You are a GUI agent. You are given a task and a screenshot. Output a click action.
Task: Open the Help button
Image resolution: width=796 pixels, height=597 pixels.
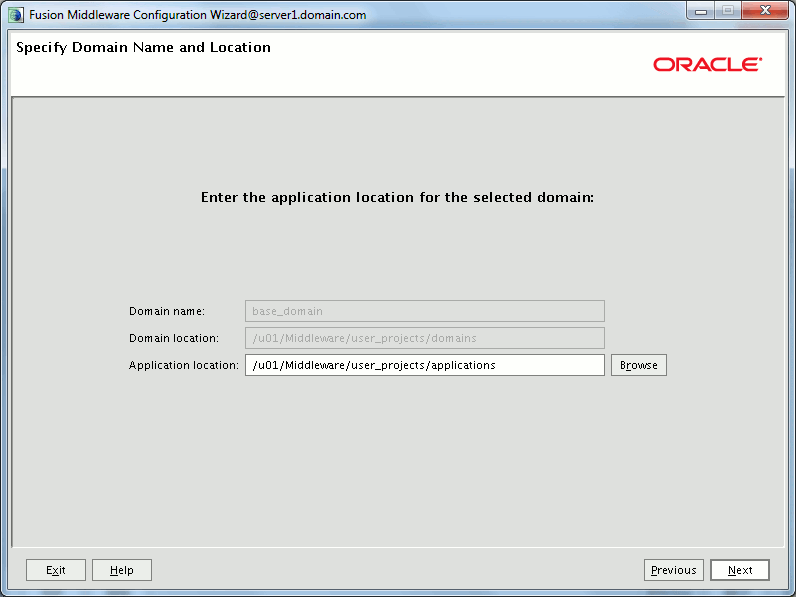pyautogui.click(x=122, y=570)
